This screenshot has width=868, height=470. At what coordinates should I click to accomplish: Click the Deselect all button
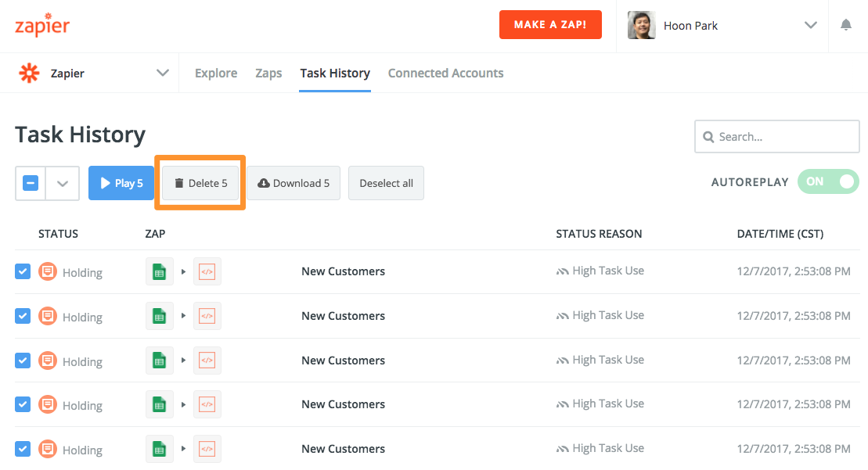[386, 183]
